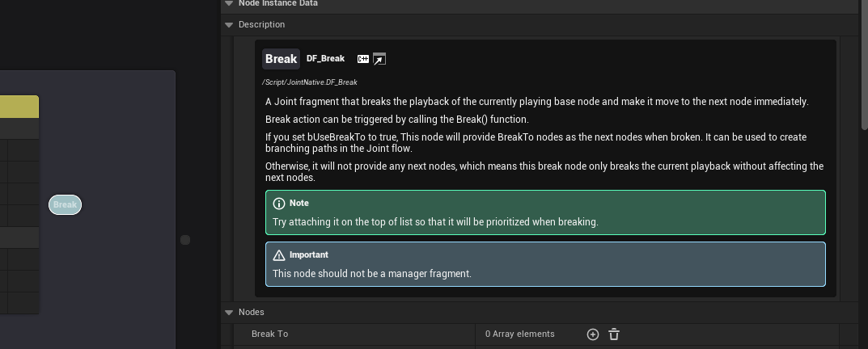Click the warning icon in Important box

[279, 255]
